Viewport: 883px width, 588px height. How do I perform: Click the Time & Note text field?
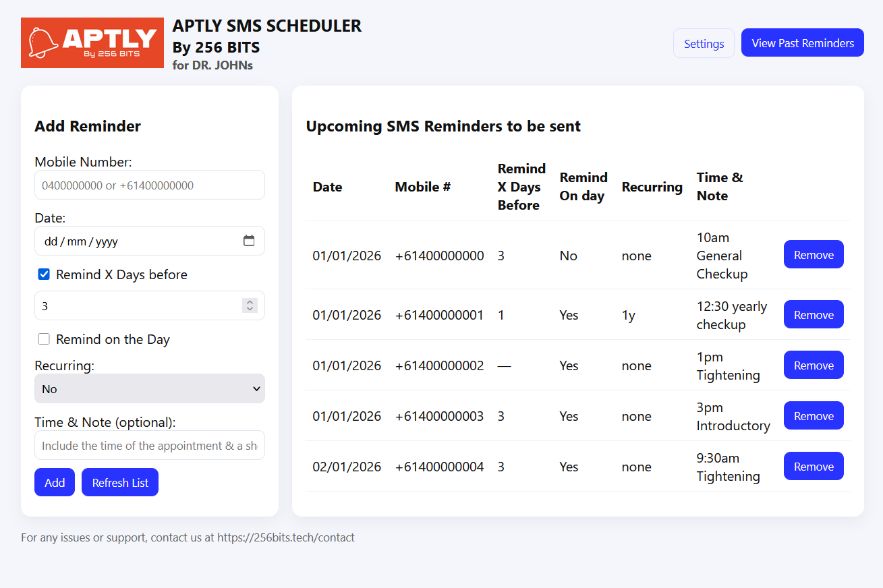[x=150, y=445]
